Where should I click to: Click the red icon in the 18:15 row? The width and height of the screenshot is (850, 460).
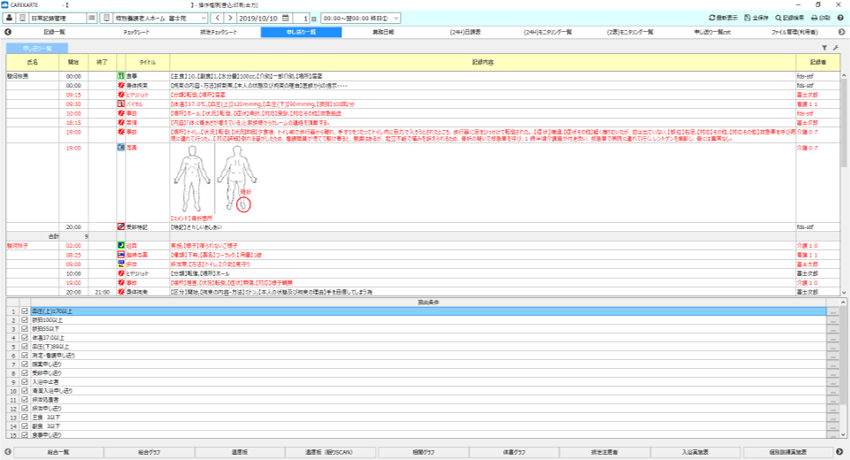[x=121, y=122]
